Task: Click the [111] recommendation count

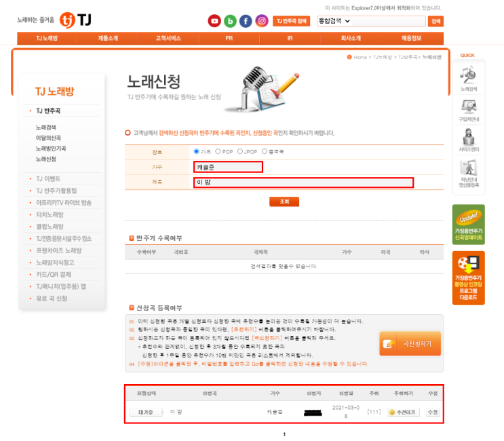Action: [x=374, y=412]
